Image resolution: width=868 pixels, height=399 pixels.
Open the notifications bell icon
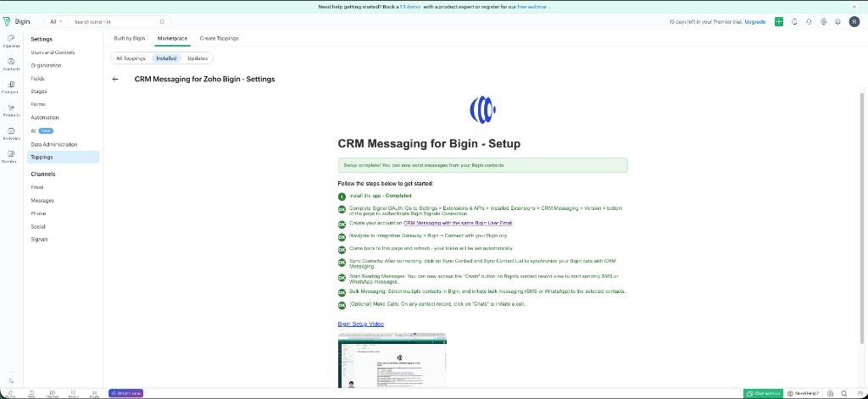point(809,21)
